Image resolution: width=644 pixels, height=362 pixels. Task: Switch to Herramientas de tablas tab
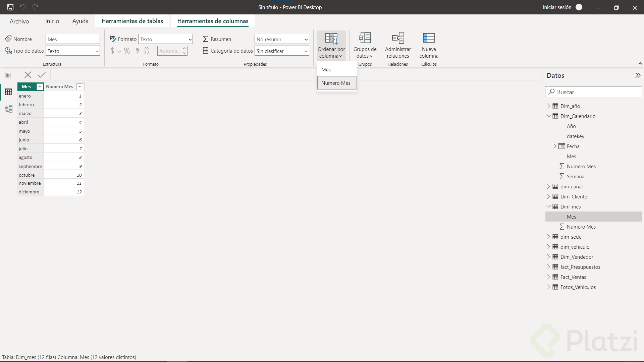point(132,21)
